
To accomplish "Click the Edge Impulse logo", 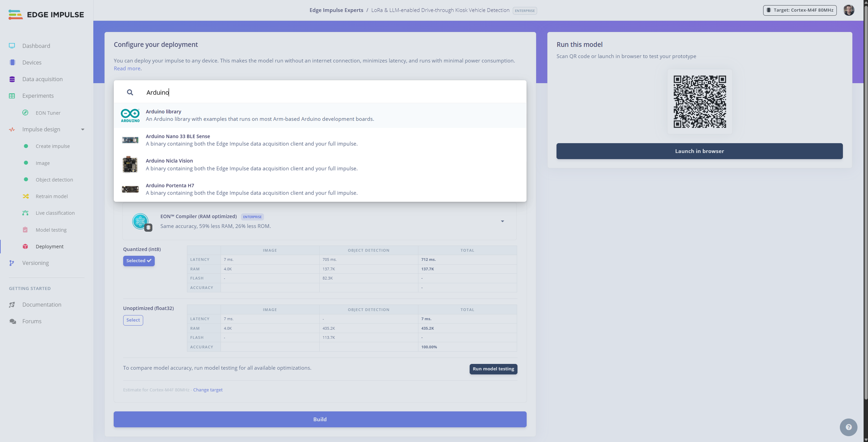I will 46,14.
